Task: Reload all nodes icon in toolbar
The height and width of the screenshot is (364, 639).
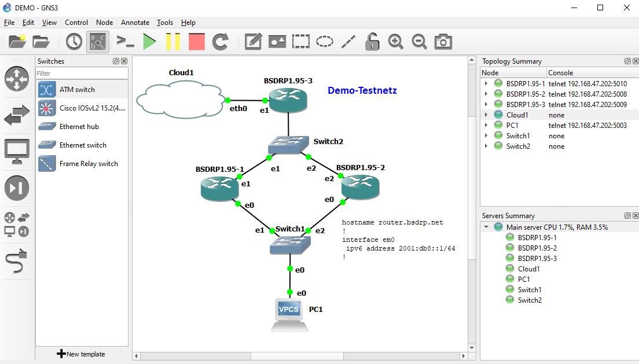Action: pyautogui.click(x=220, y=42)
